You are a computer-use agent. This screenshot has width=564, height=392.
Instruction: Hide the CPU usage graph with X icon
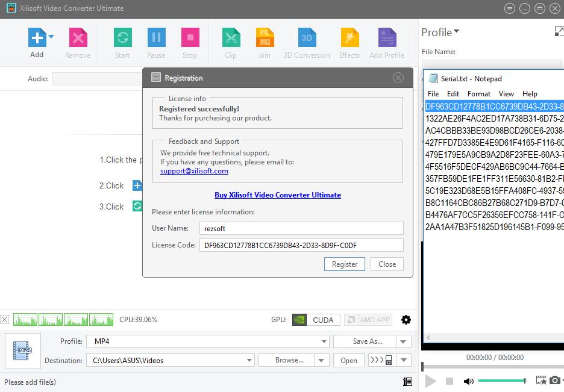pyautogui.click(x=5, y=319)
